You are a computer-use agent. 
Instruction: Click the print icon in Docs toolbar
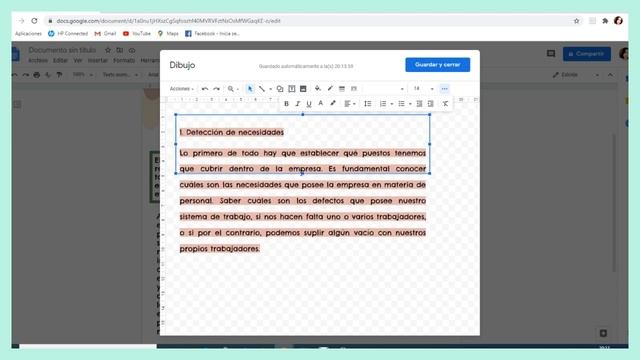click(x=37, y=75)
